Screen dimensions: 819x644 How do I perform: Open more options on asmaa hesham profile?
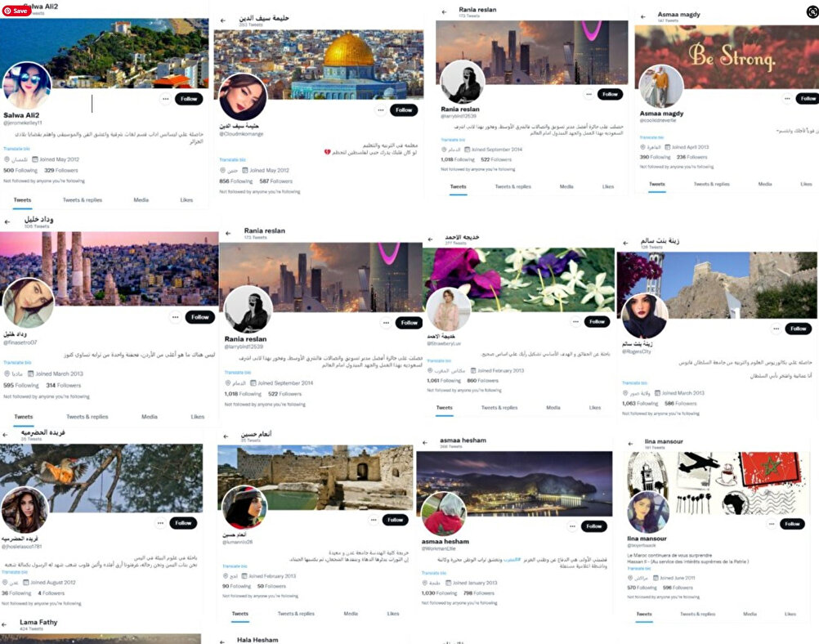pos(572,526)
